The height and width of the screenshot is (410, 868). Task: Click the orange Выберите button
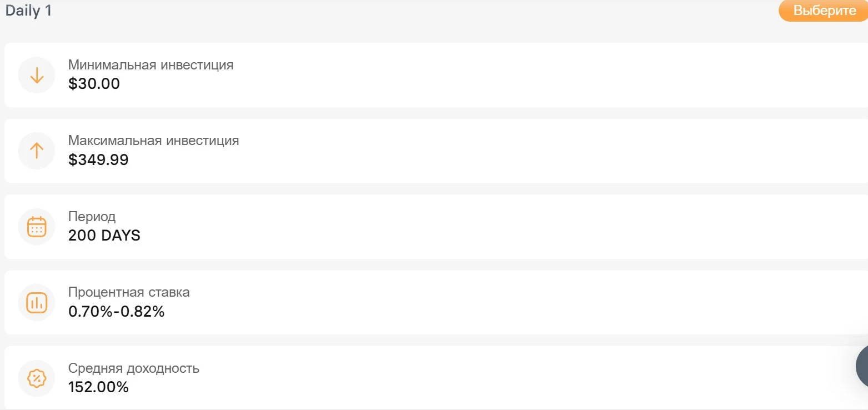(x=824, y=11)
